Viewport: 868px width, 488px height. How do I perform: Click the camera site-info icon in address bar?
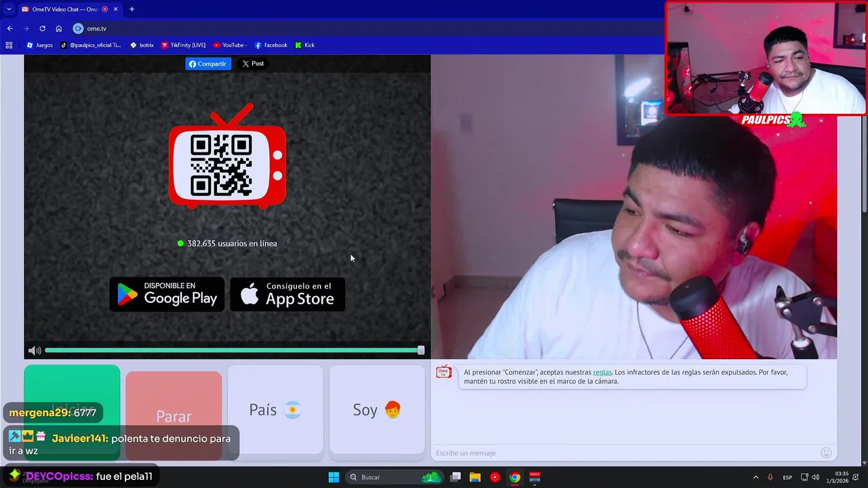click(x=78, y=28)
